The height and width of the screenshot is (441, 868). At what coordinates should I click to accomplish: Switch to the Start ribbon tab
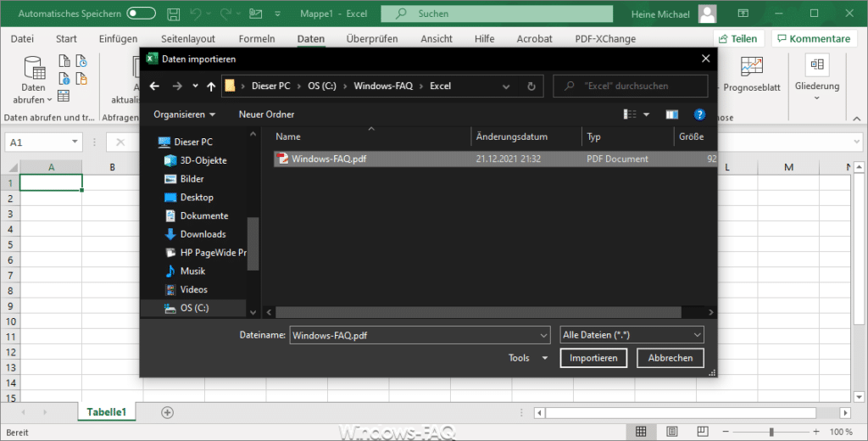tap(66, 39)
